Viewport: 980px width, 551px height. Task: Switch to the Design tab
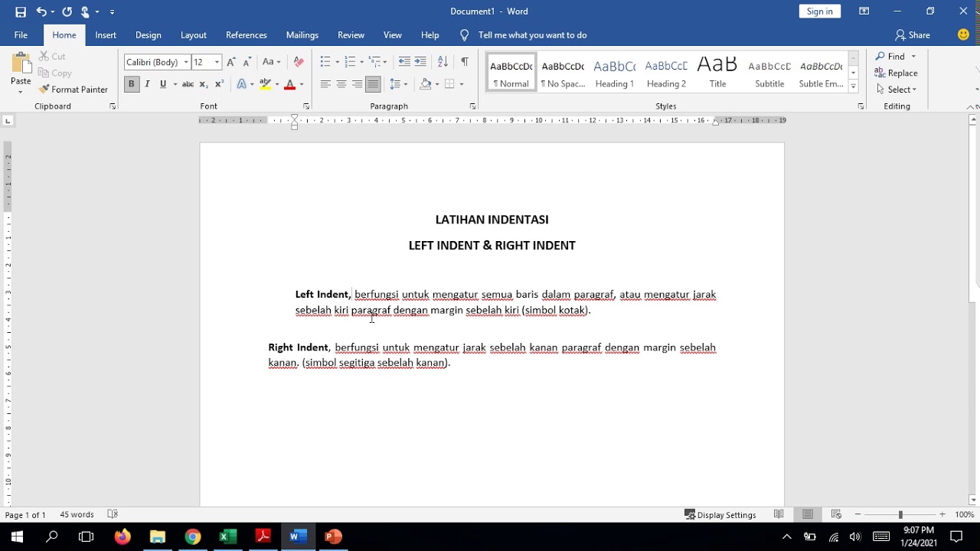149,35
